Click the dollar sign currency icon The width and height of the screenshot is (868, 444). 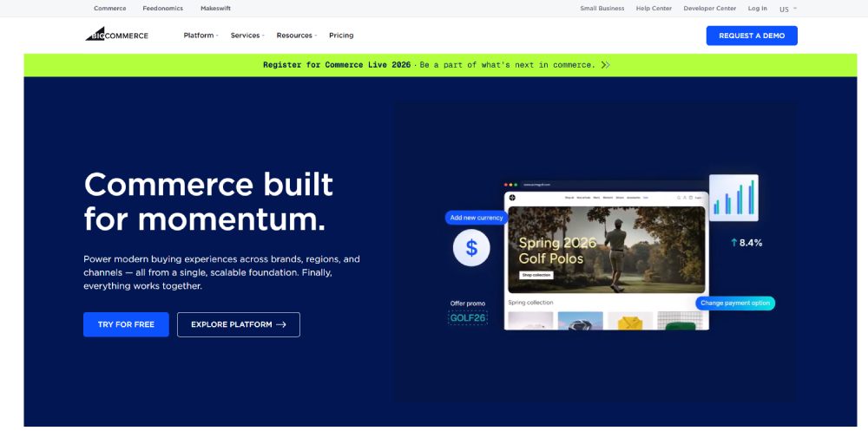(x=471, y=249)
